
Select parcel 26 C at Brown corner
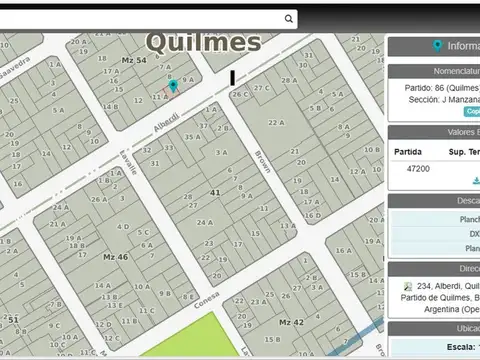tap(240, 94)
